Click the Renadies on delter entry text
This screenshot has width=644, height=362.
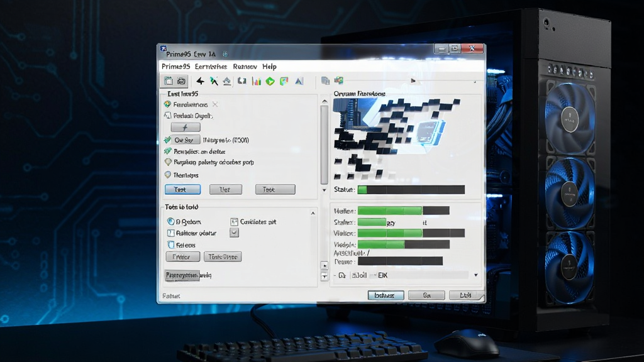click(199, 151)
